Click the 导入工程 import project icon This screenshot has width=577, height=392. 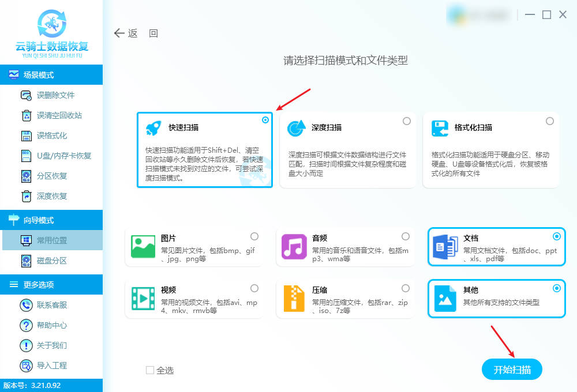26,365
